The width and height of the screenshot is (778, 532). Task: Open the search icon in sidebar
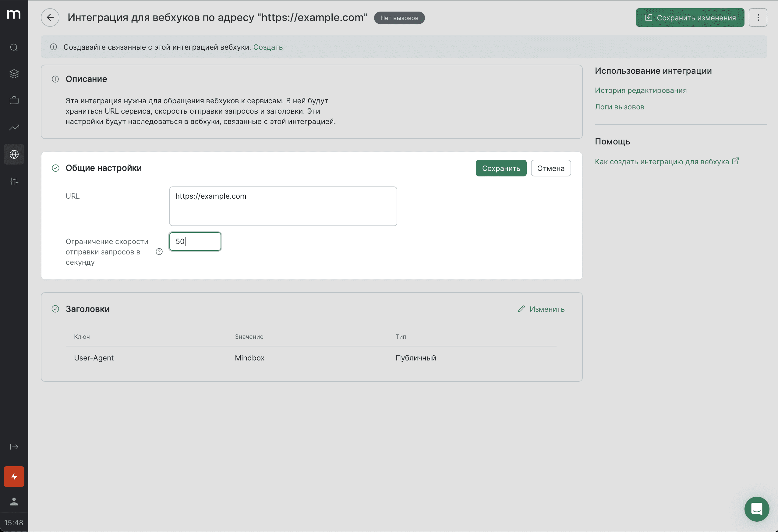(x=14, y=47)
